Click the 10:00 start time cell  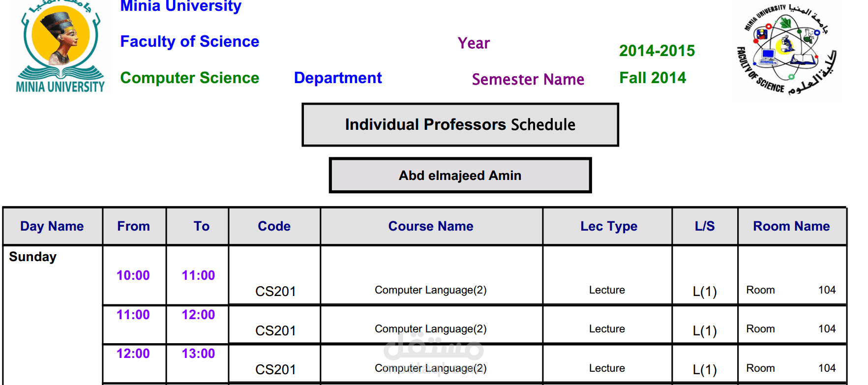pyautogui.click(x=133, y=275)
